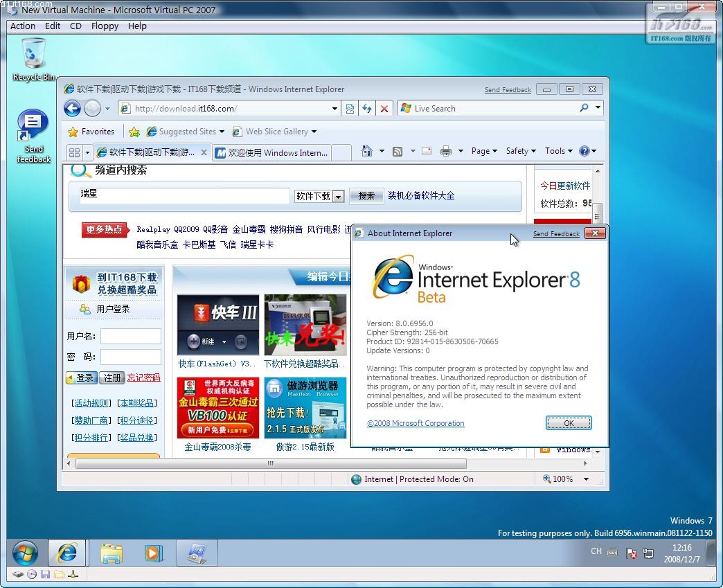Click the IE Forward arrow button

click(x=93, y=108)
